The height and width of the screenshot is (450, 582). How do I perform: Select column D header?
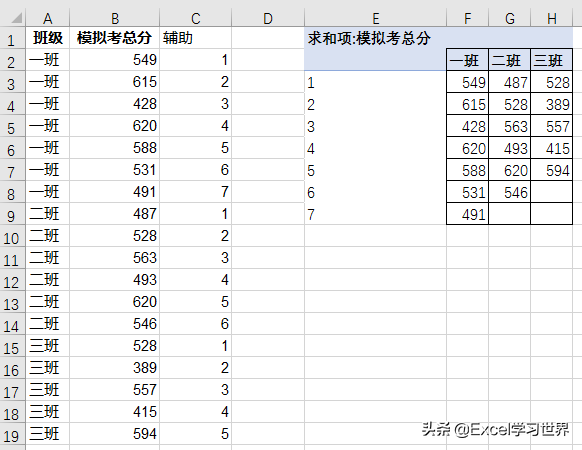pos(268,18)
